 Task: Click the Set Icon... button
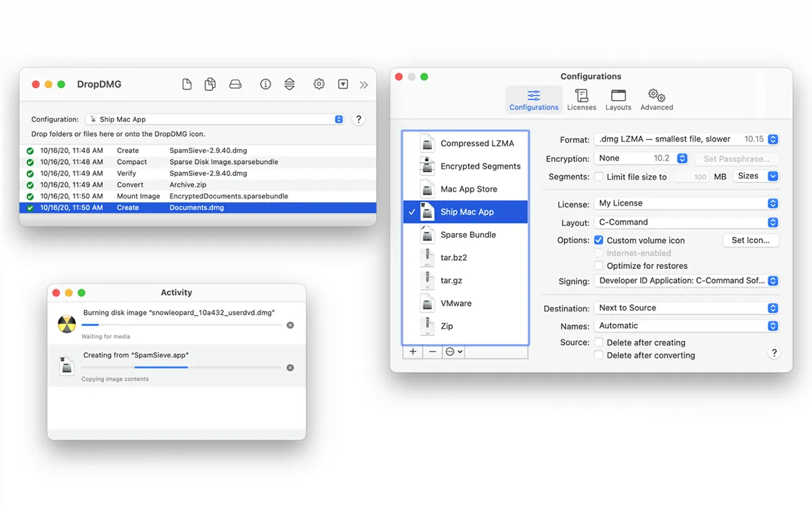pyautogui.click(x=750, y=240)
